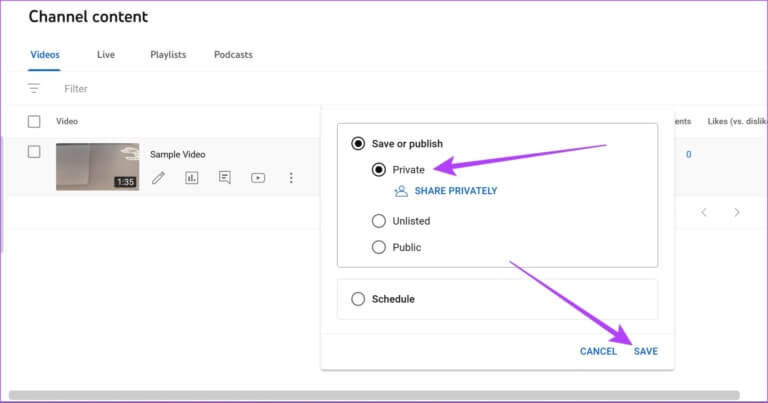
Task: Click the SHARE PRIVATELY link
Action: (454, 191)
